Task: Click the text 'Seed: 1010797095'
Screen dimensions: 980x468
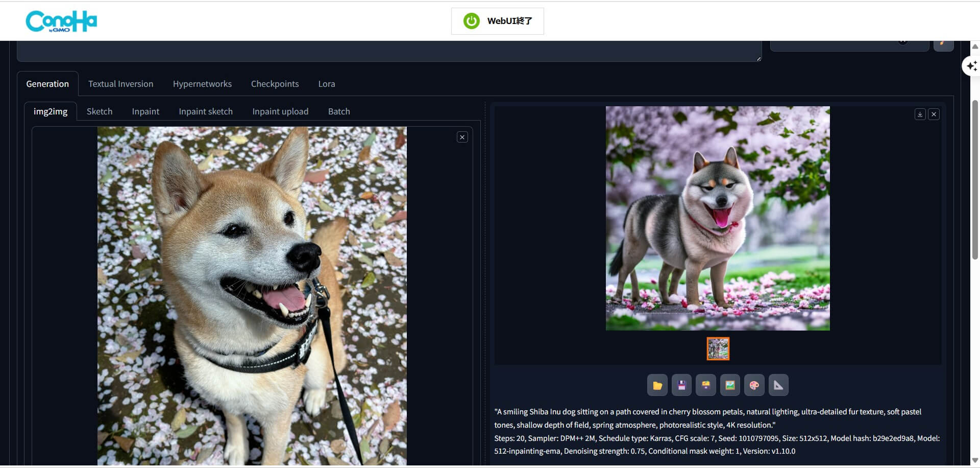Action: [x=749, y=438]
